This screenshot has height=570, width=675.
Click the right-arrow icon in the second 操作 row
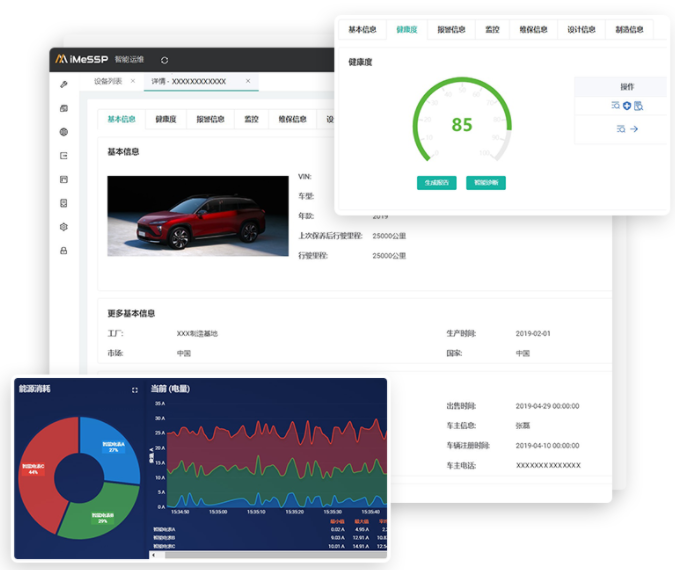634,129
